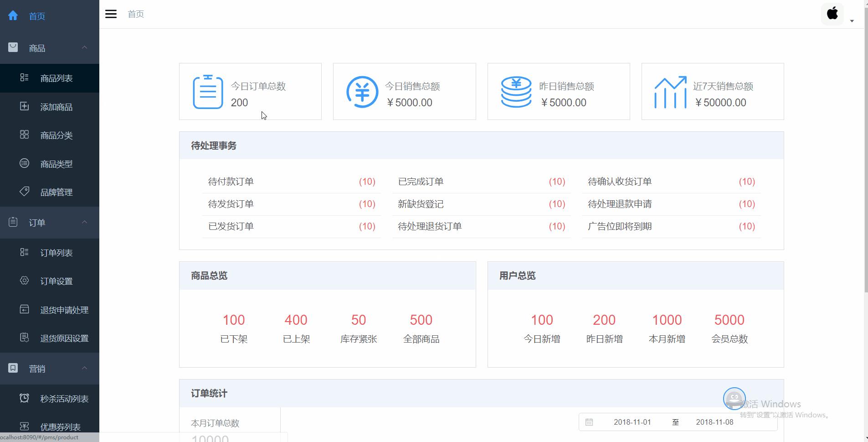The image size is (868, 442).
Task: Collapse the 订单 submenu chevron
Action: click(x=84, y=222)
